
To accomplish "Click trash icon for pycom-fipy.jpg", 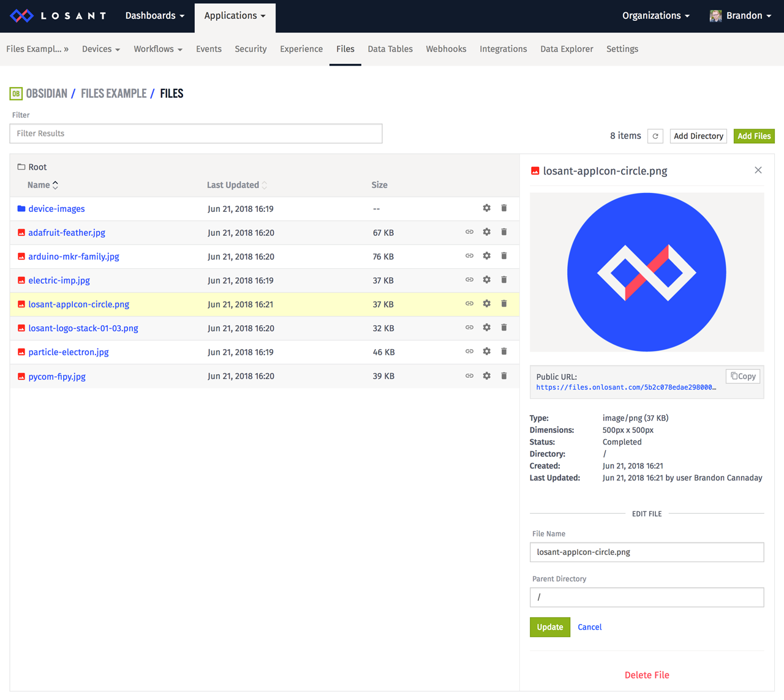I will (x=504, y=376).
